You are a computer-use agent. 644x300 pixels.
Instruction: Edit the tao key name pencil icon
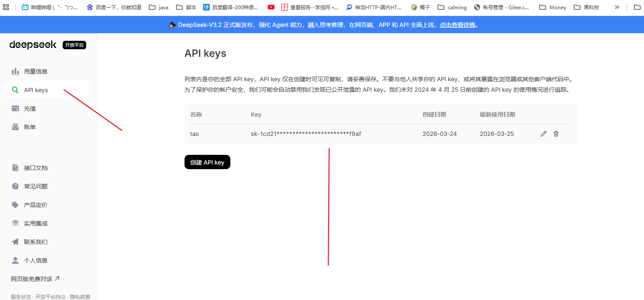(544, 134)
